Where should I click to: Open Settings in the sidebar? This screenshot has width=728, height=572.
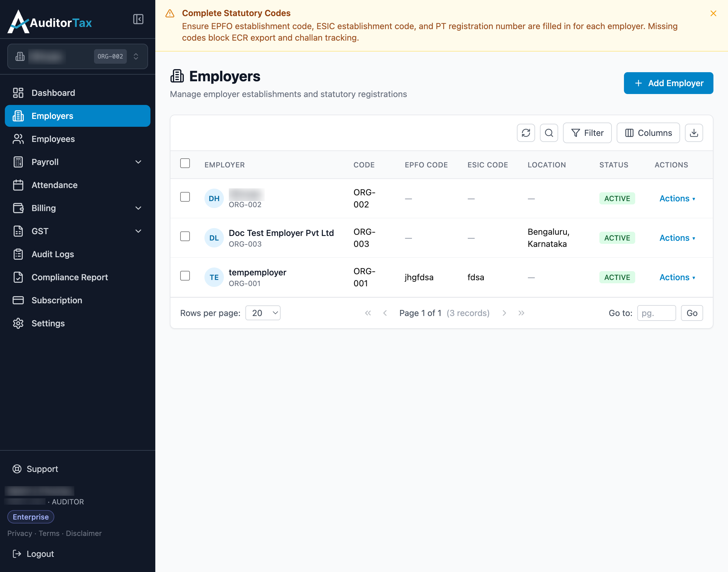pos(78,323)
